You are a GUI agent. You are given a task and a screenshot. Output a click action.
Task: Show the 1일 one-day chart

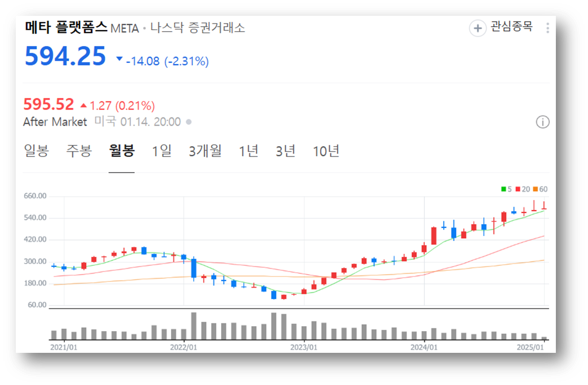162,151
